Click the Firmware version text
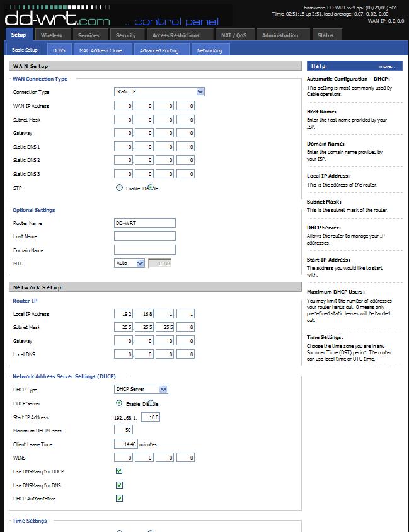This screenshot has height=532, width=409. 350,8
